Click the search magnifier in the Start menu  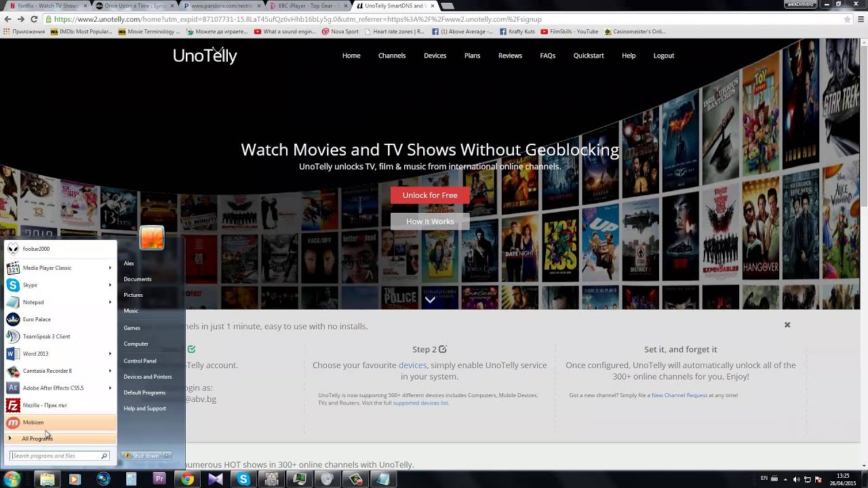tap(104, 456)
